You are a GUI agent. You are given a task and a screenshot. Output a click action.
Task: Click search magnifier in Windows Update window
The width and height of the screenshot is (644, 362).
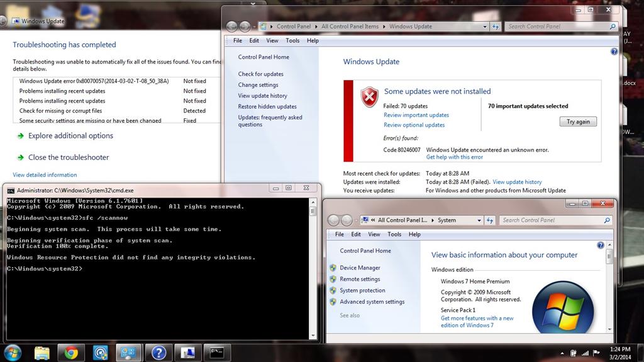(x=613, y=26)
